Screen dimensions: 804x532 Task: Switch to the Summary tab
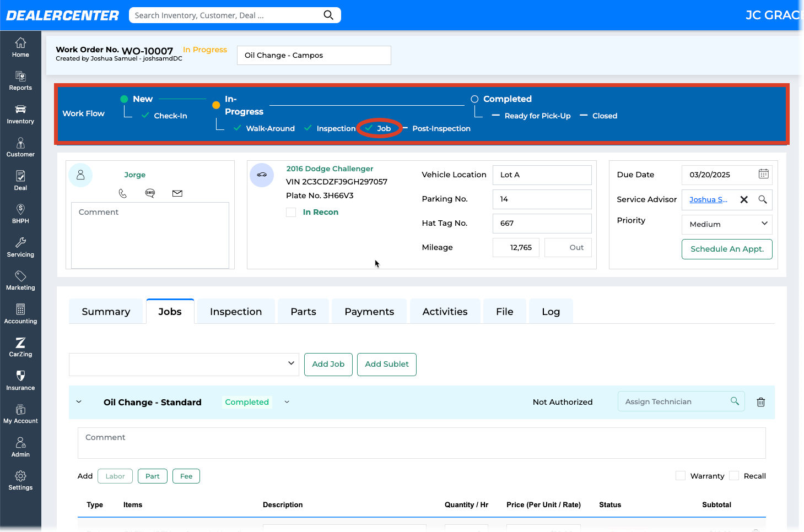tap(106, 312)
